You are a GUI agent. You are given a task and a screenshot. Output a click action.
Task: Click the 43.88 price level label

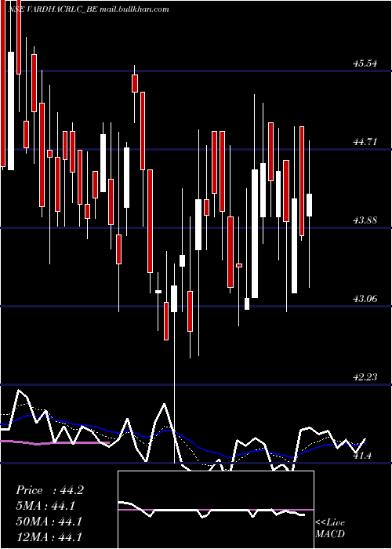pos(365,220)
